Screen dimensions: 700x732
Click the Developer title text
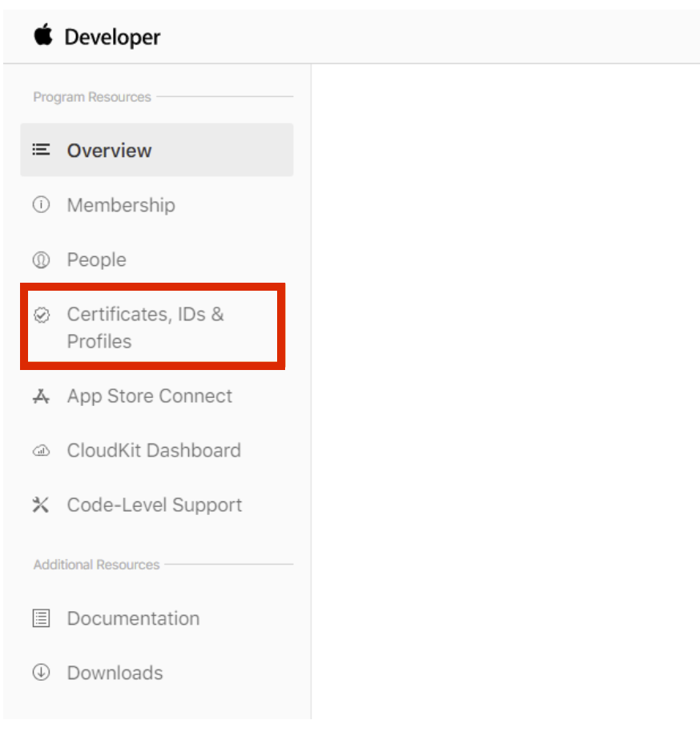(x=112, y=37)
